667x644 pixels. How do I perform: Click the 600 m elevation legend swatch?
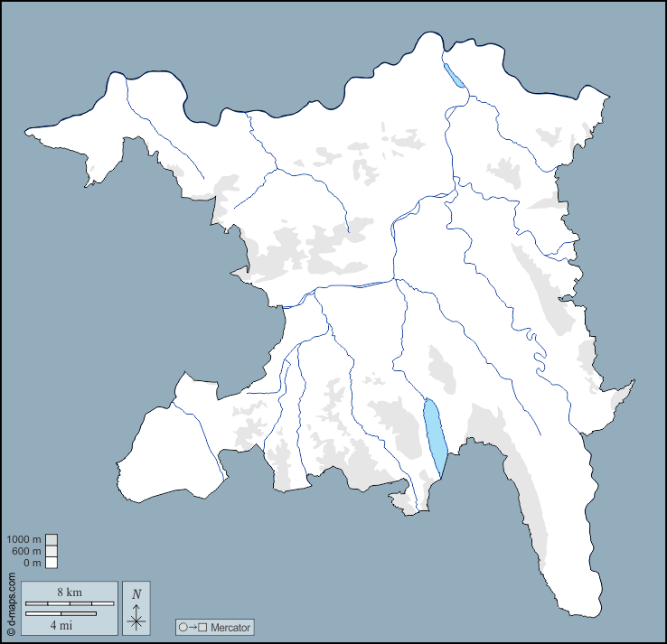[x=52, y=551]
